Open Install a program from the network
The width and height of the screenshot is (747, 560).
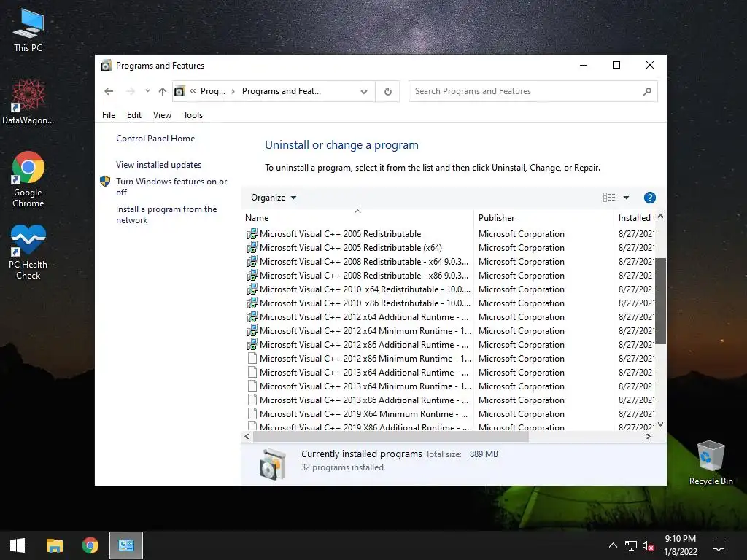pos(166,214)
